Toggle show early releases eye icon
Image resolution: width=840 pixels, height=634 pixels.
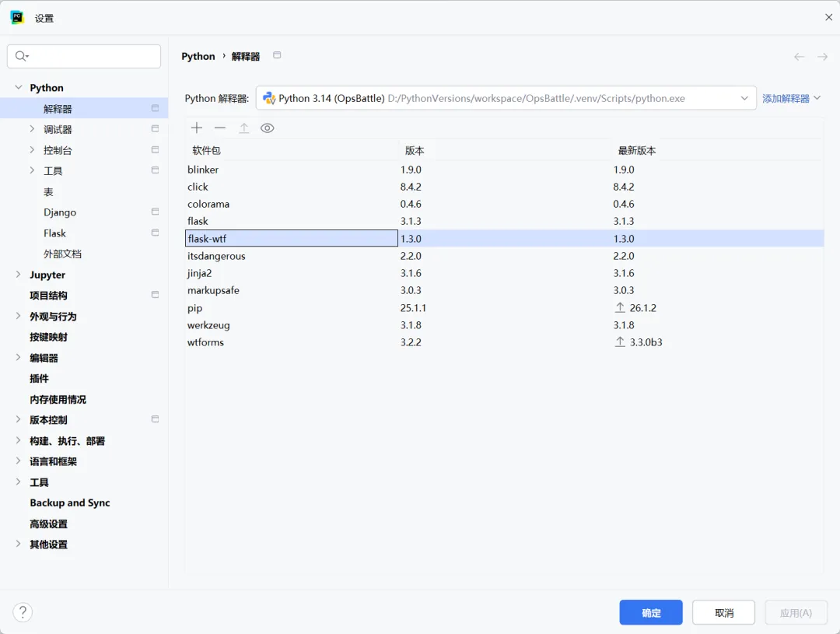[268, 128]
